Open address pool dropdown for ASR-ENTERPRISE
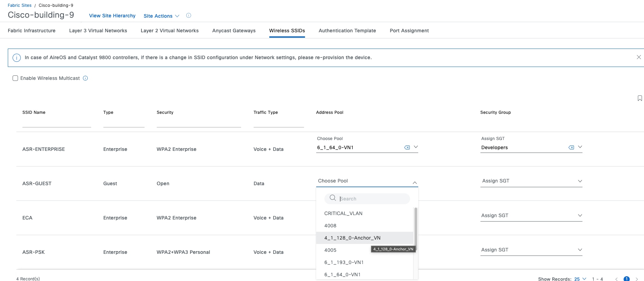 [416, 147]
